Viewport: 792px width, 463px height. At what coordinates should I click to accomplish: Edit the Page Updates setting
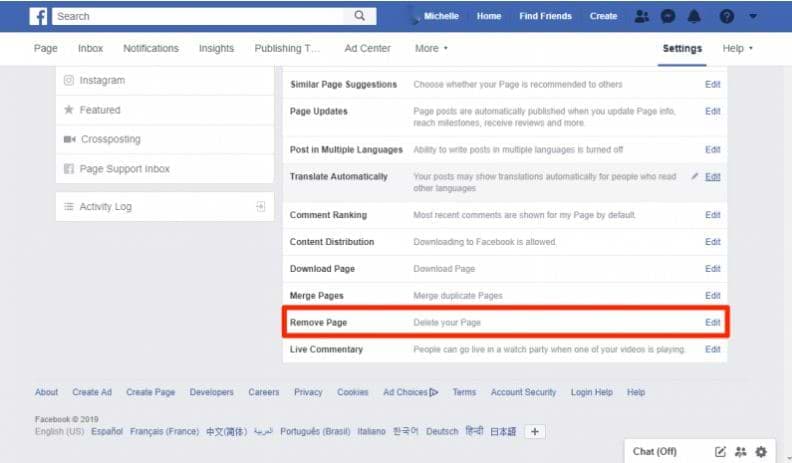(712, 111)
